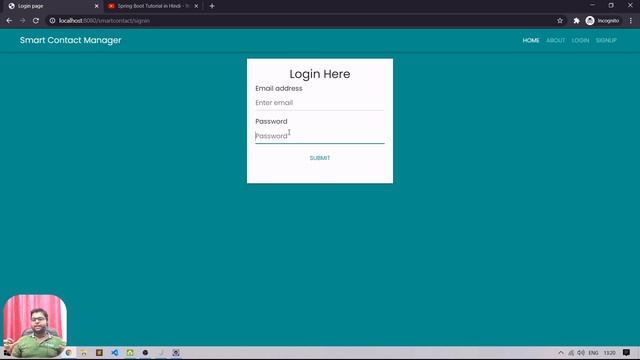Go to HOME in the navbar
640x360 pixels.
[531, 40]
